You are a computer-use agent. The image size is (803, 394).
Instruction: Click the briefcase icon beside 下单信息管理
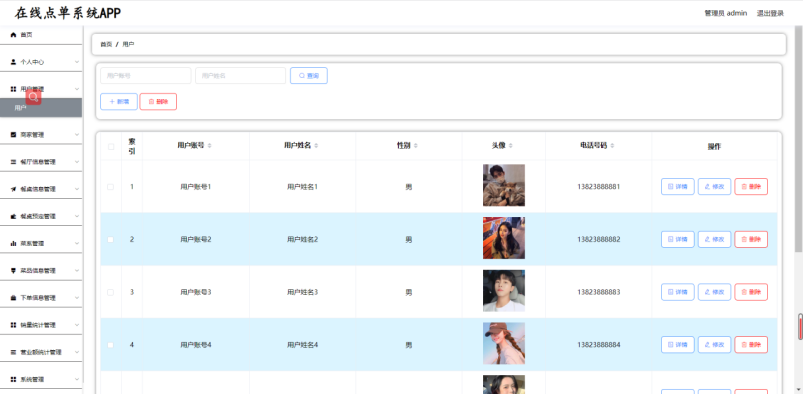coord(13,298)
